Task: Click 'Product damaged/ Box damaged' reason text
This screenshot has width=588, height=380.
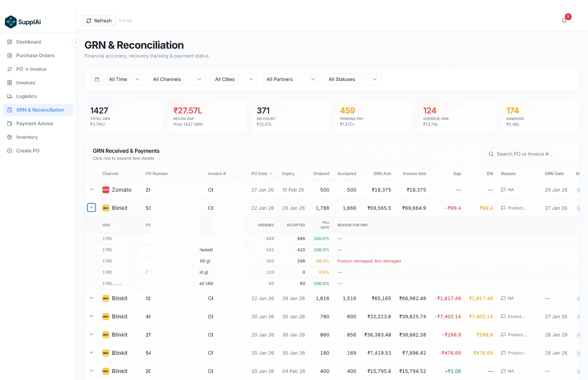Action: 369,261
